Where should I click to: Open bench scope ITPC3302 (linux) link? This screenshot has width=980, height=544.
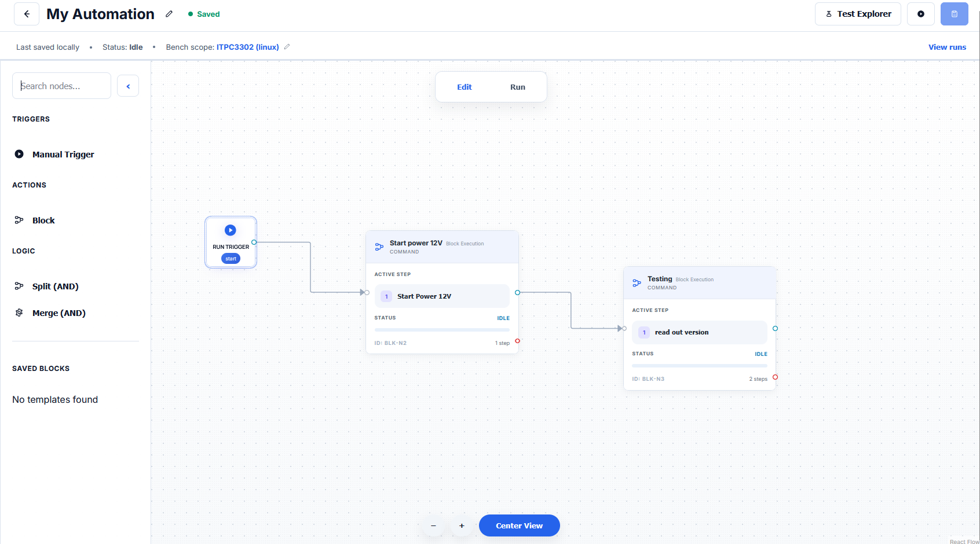[248, 47]
